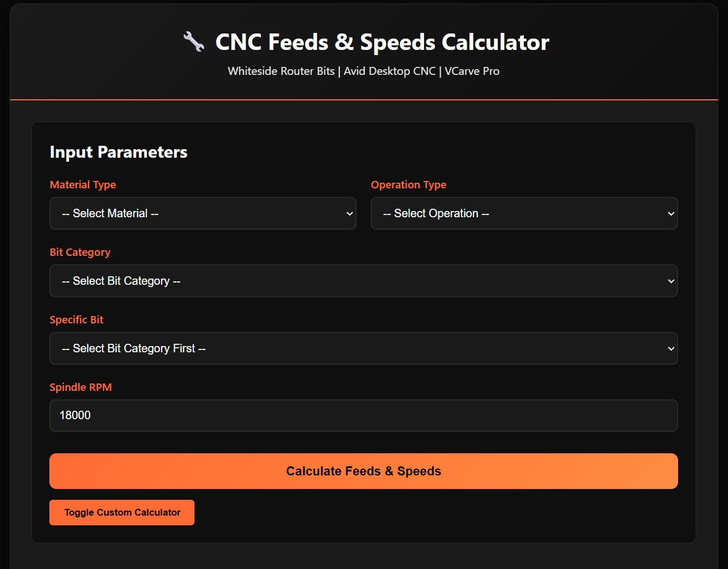
Task: Open the Material Type dropdown
Action: (203, 213)
